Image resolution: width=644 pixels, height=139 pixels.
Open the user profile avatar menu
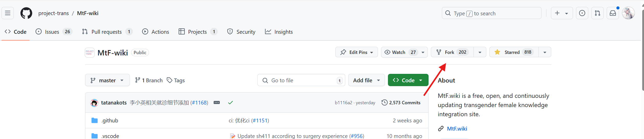click(628, 13)
